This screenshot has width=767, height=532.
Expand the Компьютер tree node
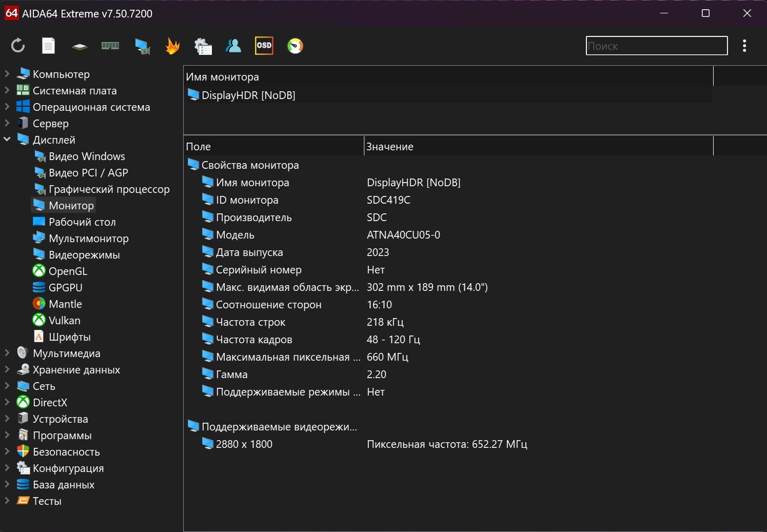coord(7,74)
